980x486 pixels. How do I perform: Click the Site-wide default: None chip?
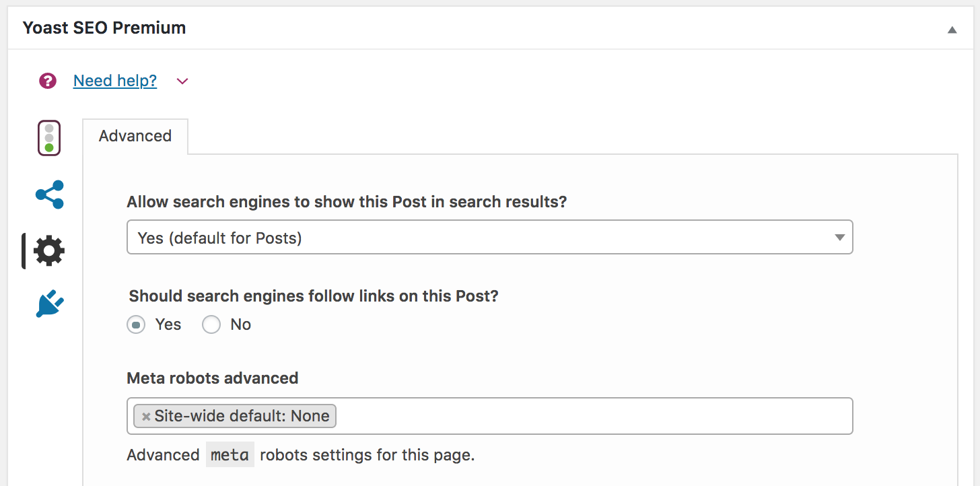[x=235, y=416]
